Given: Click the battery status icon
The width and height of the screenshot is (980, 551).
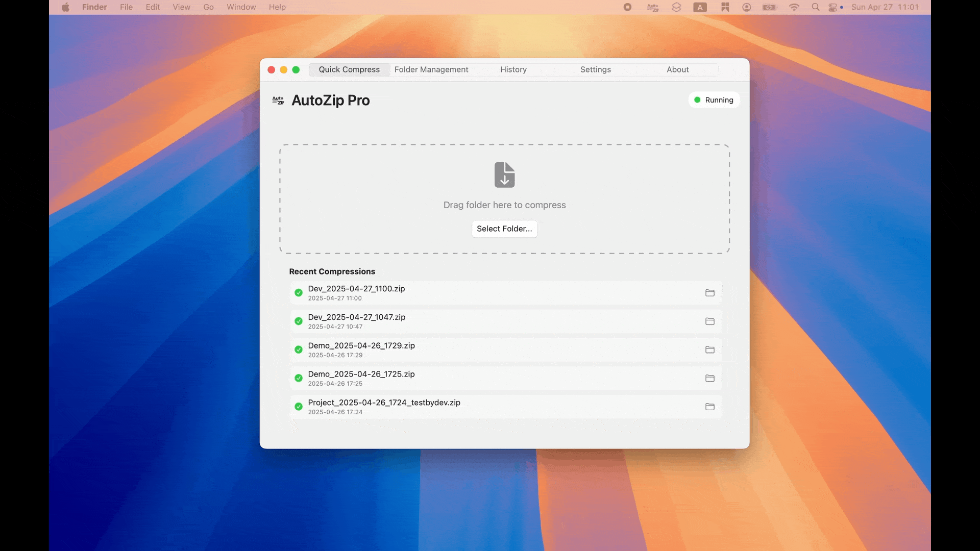Looking at the screenshot, I should click(769, 7).
